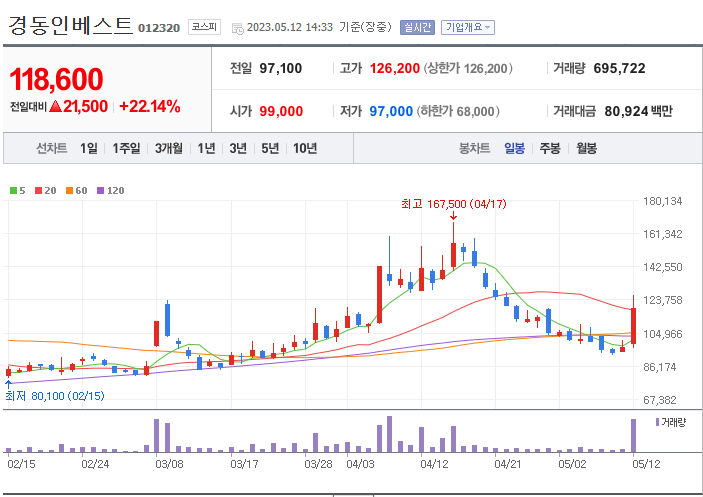Select the 1년 line chart tab
Screen dimensions: 703x497
206,148
